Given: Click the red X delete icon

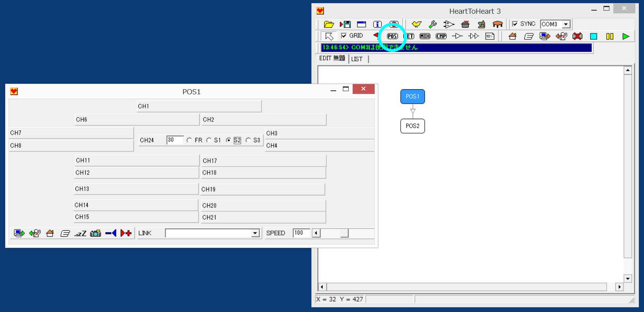Looking at the screenshot, I should 577,36.
